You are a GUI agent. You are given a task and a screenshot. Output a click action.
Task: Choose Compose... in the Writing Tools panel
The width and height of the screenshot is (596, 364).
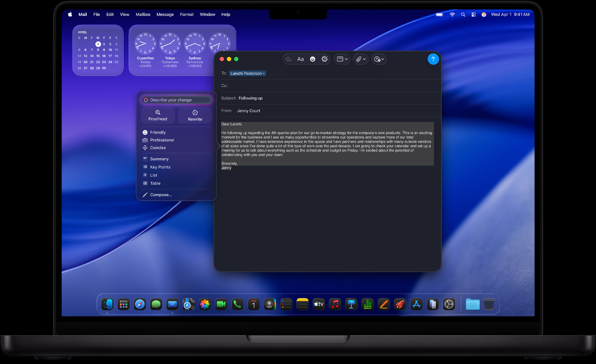coord(161,195)
